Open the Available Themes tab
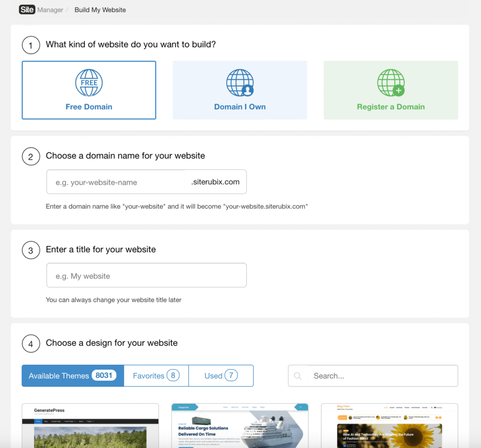Viewport: 481px width, 448px height. tap(72, 376)
